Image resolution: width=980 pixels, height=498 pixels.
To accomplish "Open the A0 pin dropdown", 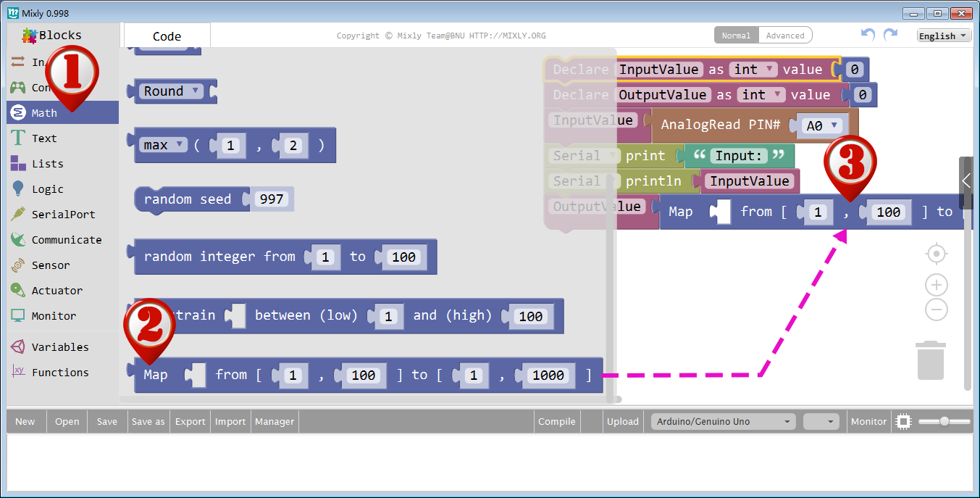I will pyautogui.click(x=823, y=125).
